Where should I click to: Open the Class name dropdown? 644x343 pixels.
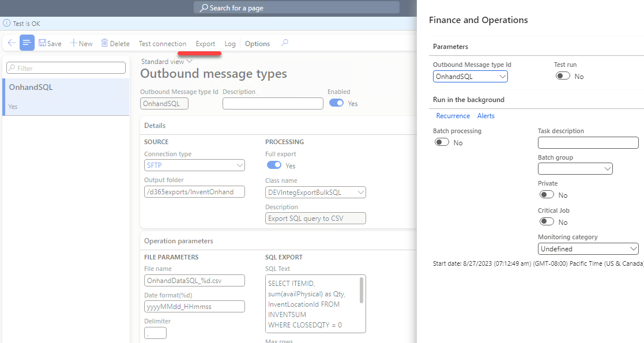click(360, 192)
